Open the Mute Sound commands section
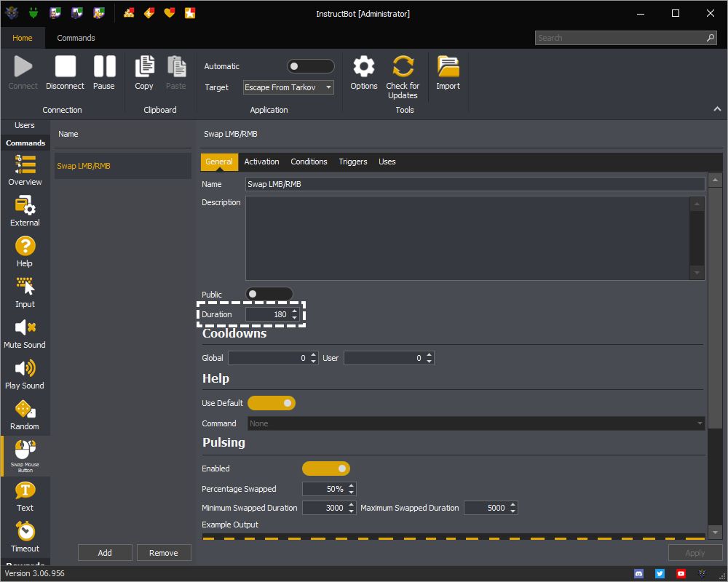 click(x=25, y=333)
